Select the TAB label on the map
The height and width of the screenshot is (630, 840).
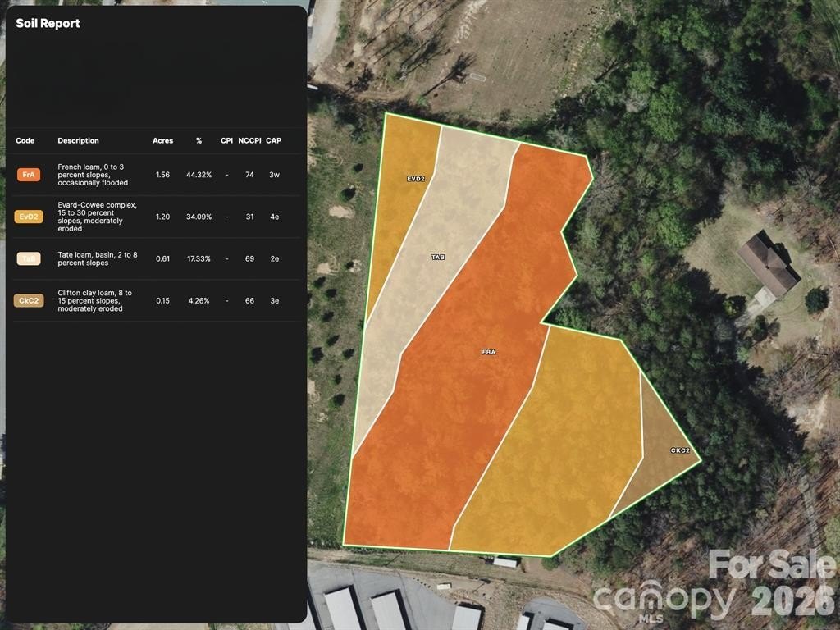click(438, 258)
